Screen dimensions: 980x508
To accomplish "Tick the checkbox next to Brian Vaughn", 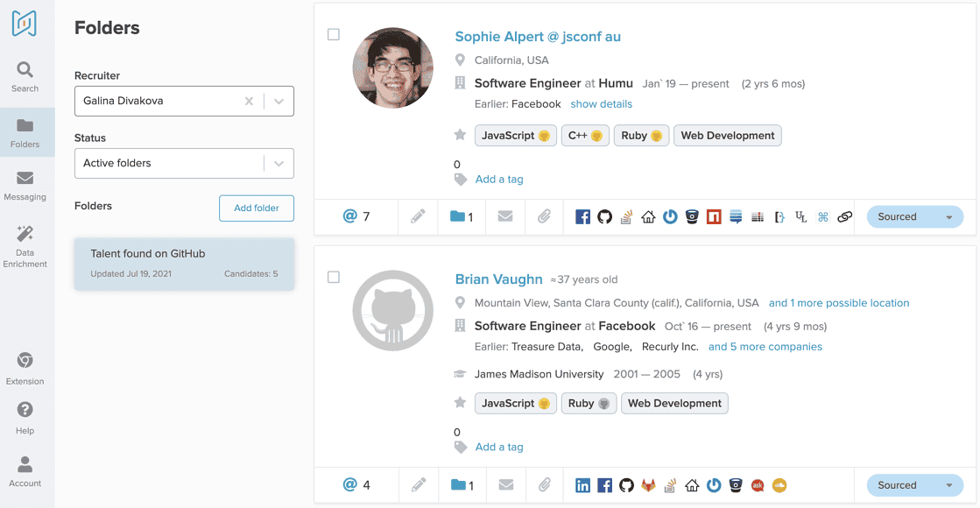I will pos(334,278).
